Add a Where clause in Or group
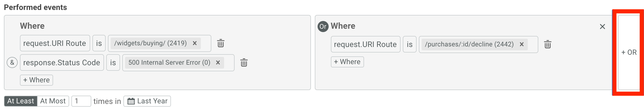644x110 pixels. (x=347, y=62)
